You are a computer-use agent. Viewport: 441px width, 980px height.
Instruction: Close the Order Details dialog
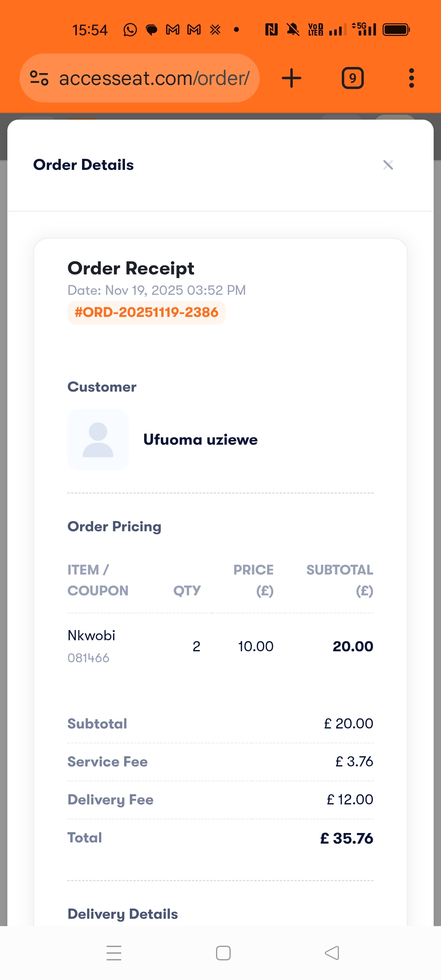[x=388, y=165]
